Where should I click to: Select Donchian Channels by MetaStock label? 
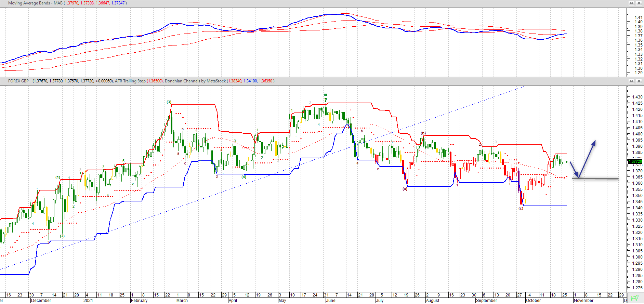195,81
